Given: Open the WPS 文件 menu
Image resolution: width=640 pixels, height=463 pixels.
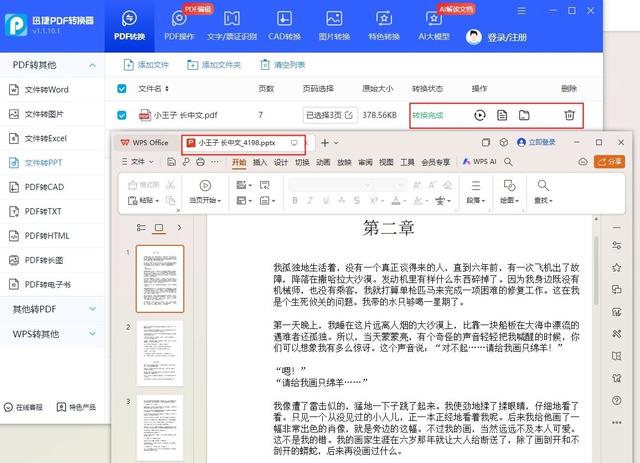Looking at the screenshot, I should (138, 162).
